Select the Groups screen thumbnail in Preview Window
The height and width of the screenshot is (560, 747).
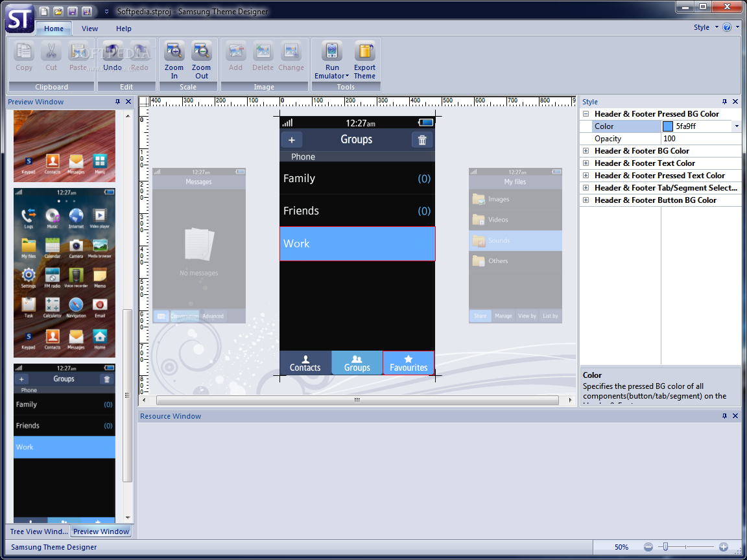click(64, 443)
